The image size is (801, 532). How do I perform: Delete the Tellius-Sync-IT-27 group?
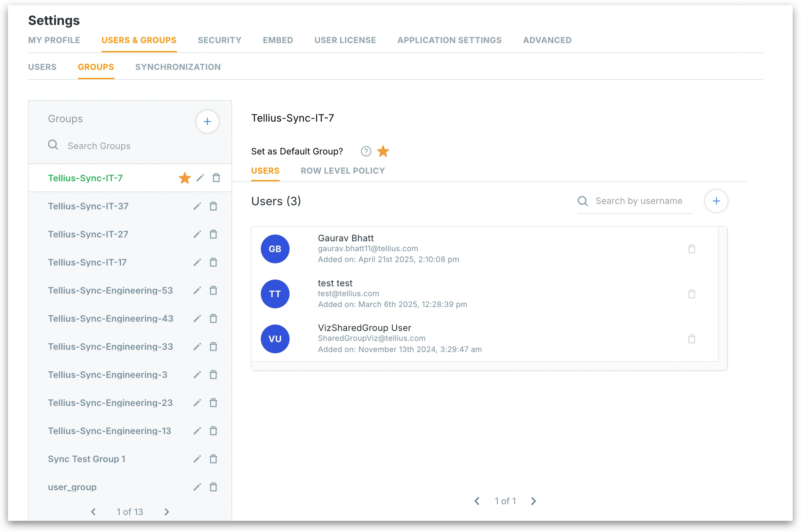pyautogui.click(x=213, y=234)
